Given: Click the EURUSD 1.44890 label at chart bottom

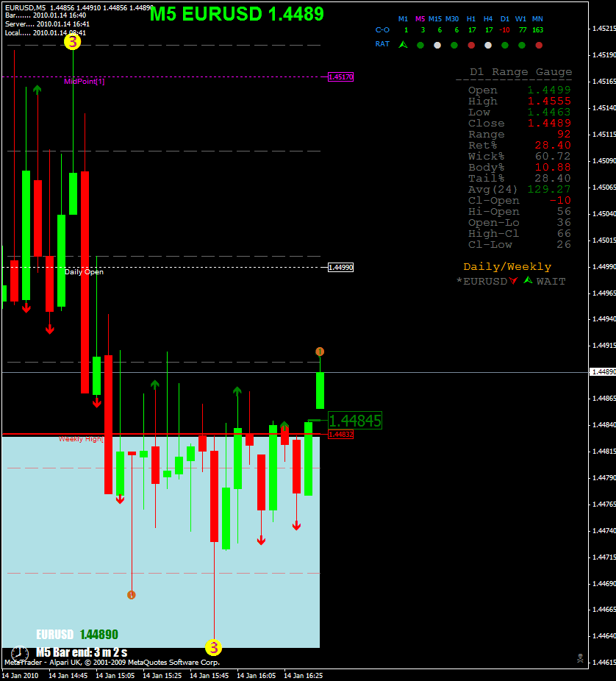Looking at the screenshot, I should [x=77, y=635].
